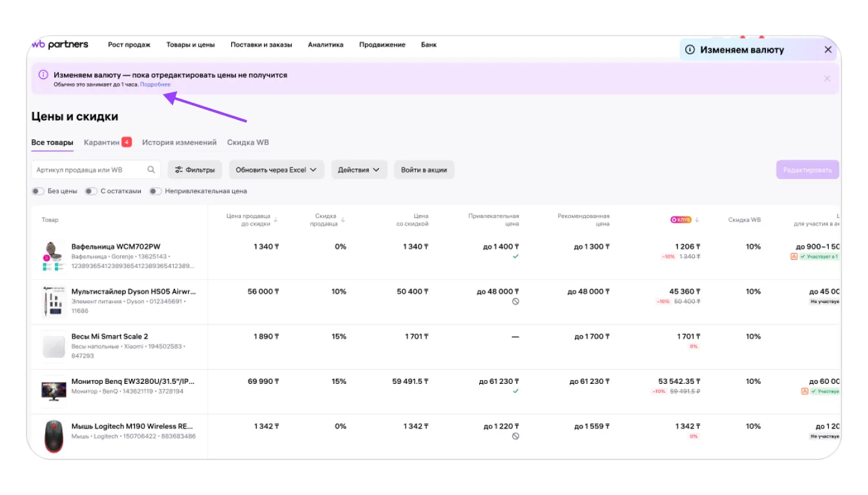This screenshot has width=868, height=495.
Task: Sort by 'Цена продавца до скидки' arrow
Action: 276,220
